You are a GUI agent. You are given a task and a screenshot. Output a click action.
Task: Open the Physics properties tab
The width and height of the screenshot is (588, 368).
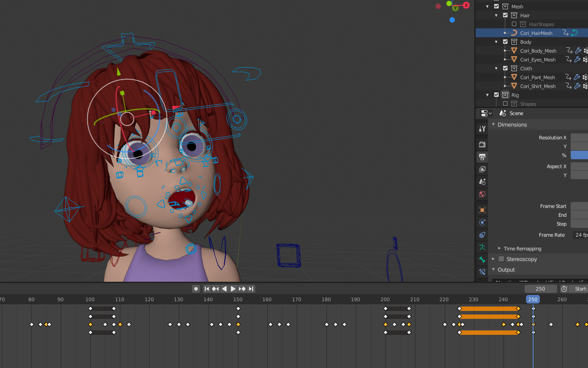[482, 222]
